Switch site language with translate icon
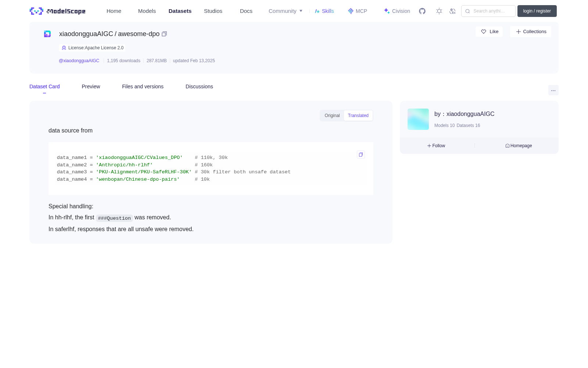588x368 pixels. pyautogui.click(x=452, y=11)
